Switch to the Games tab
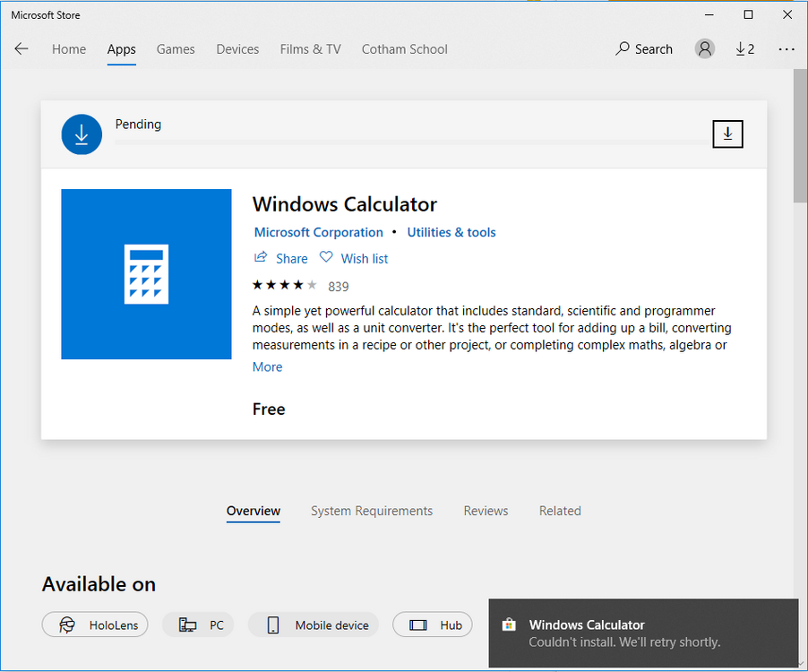 click(176, 49)
